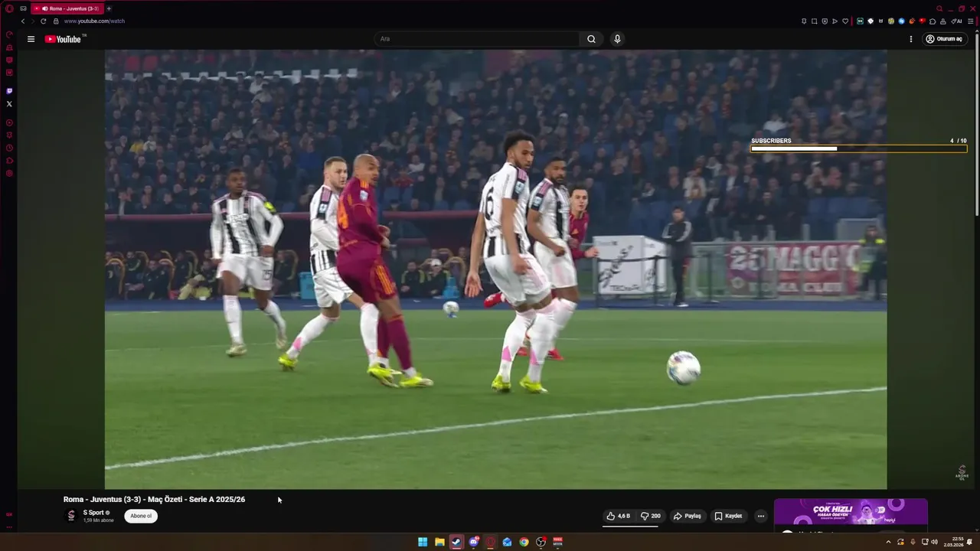Image resolution: width=980 pixels, height=551 pixels.
Task: Focus the address bar showing youtube.com/watch
Action: pos(94,21)
